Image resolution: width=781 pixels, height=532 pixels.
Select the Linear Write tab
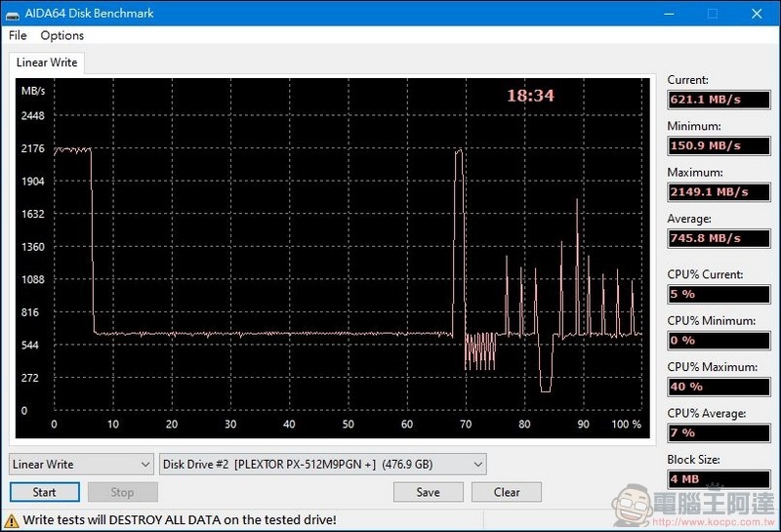[x=47, y=62]
